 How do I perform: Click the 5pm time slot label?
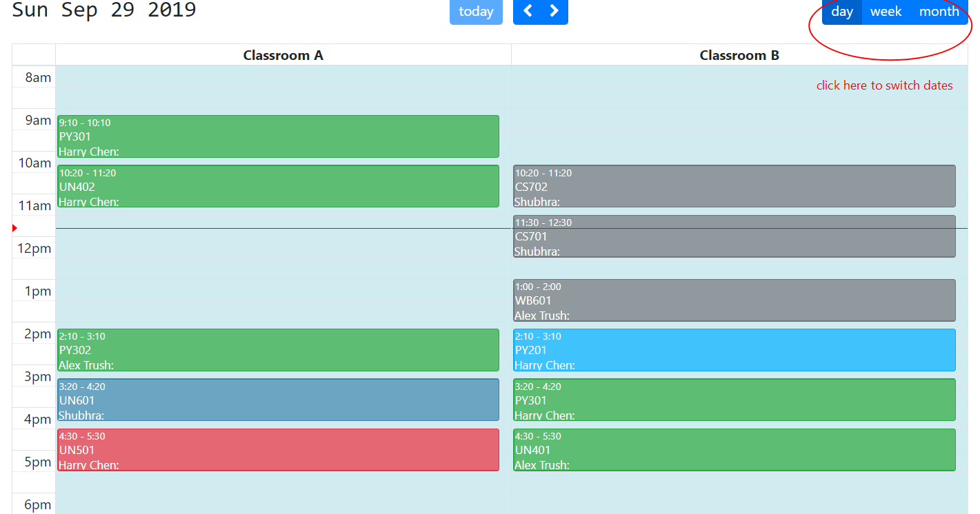pyautogui.click(x=38, y=462)
